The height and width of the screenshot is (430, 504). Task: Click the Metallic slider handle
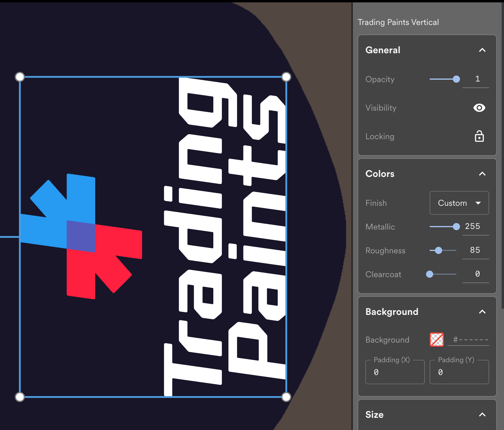[x=456, y=227]
